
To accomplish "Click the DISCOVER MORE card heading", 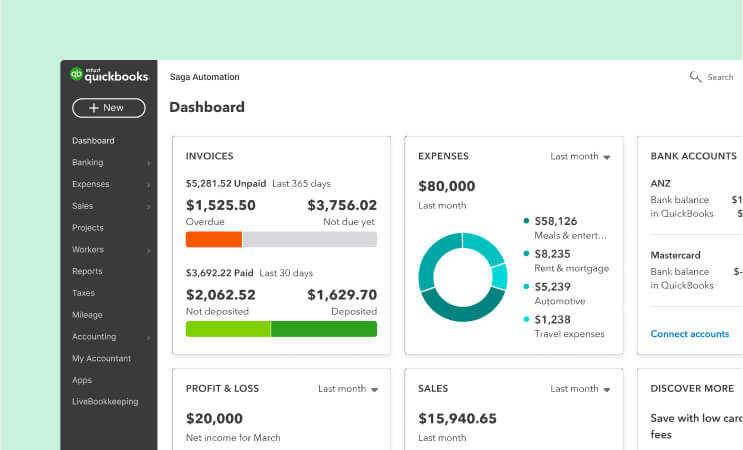I will pyautogui.click(x=692, y=388).
